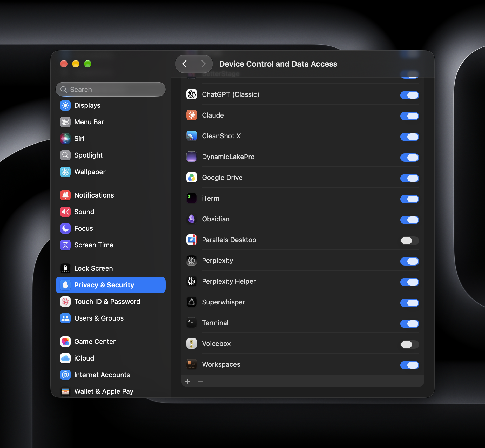
Task: Click the Workspaces app icon
Action: click(192, 364)
